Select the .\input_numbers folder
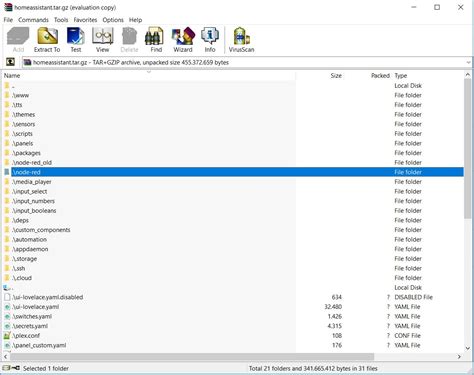 [33, 201]
